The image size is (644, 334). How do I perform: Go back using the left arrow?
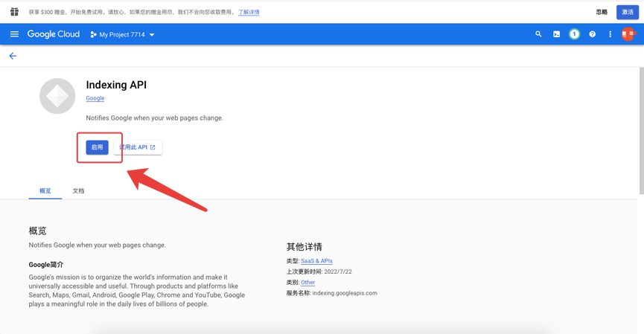click(x=13, y=56)
